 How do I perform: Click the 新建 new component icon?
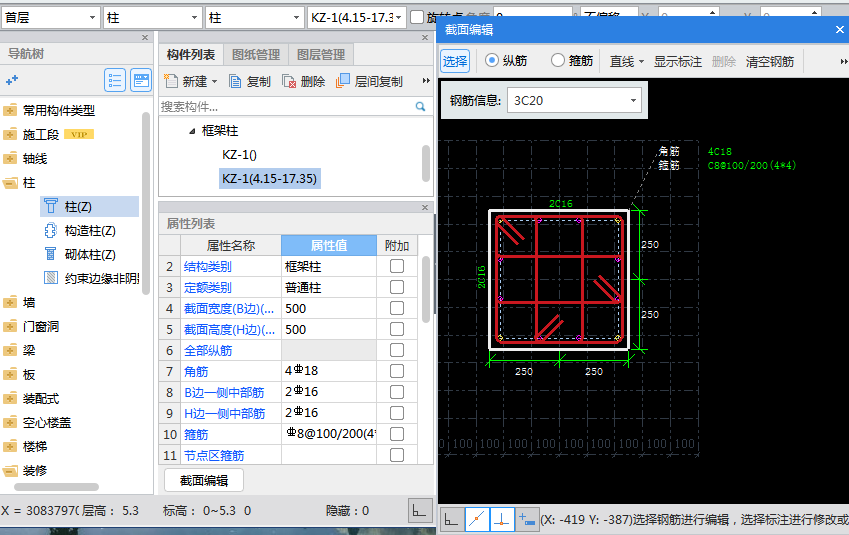pos(171,81)
